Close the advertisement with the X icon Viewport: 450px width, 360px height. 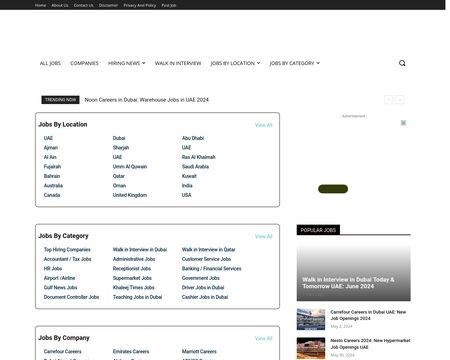tap(403, 123)
